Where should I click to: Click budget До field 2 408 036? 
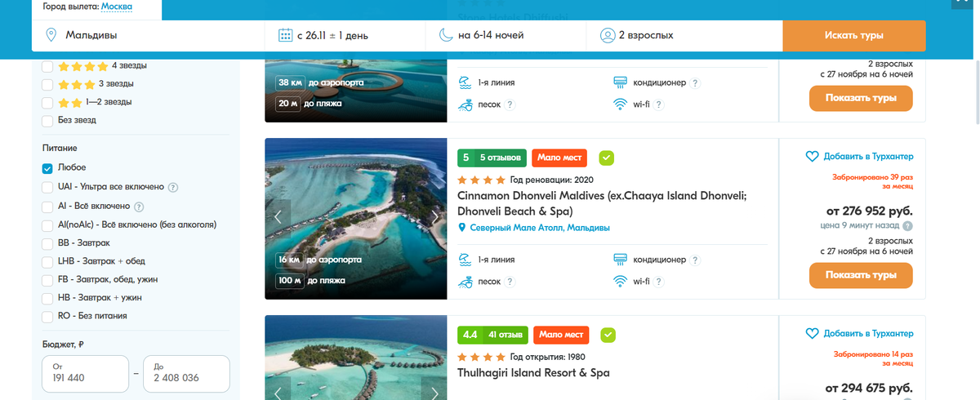point(186,374)
